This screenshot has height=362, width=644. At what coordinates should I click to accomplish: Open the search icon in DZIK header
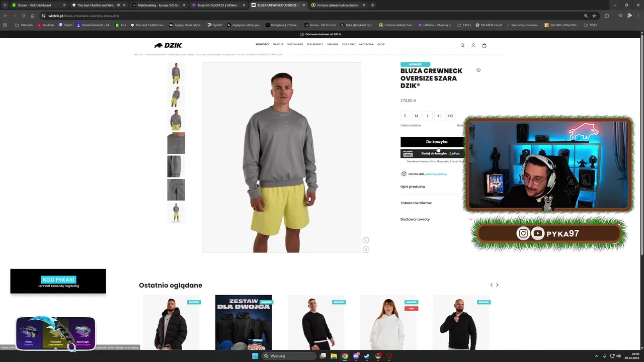tap(462, 45)
